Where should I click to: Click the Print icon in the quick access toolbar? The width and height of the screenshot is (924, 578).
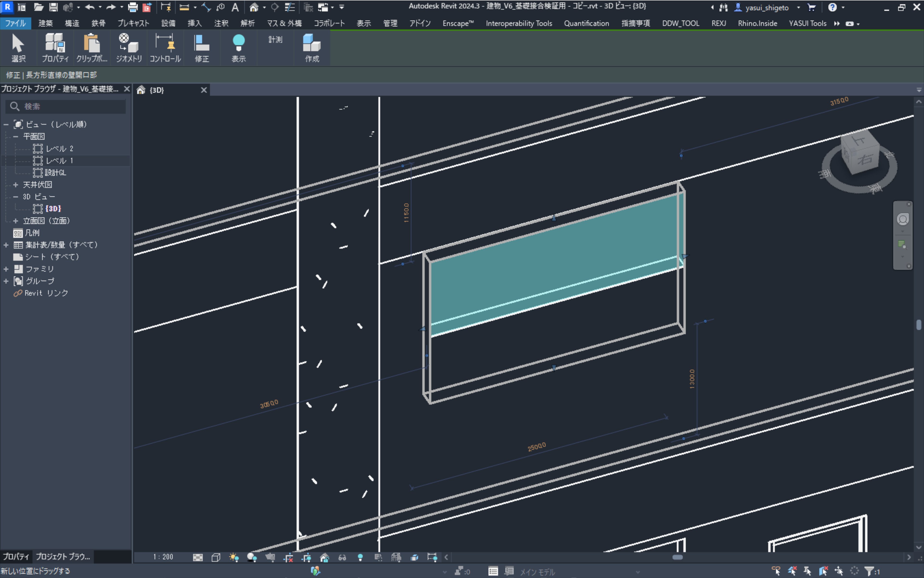[133, 7]
